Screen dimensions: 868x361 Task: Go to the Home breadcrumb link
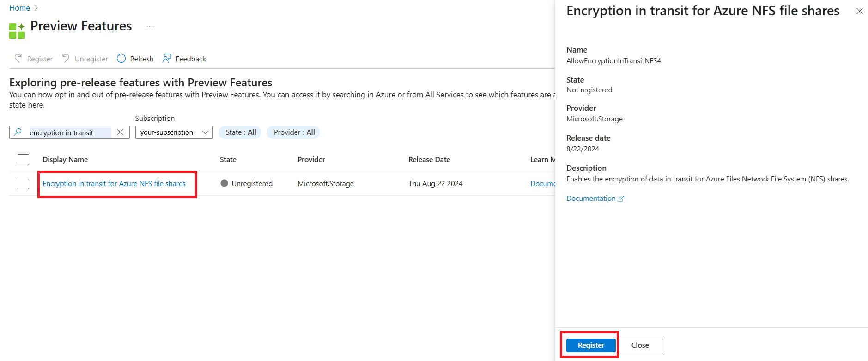[x=20, y=8]
